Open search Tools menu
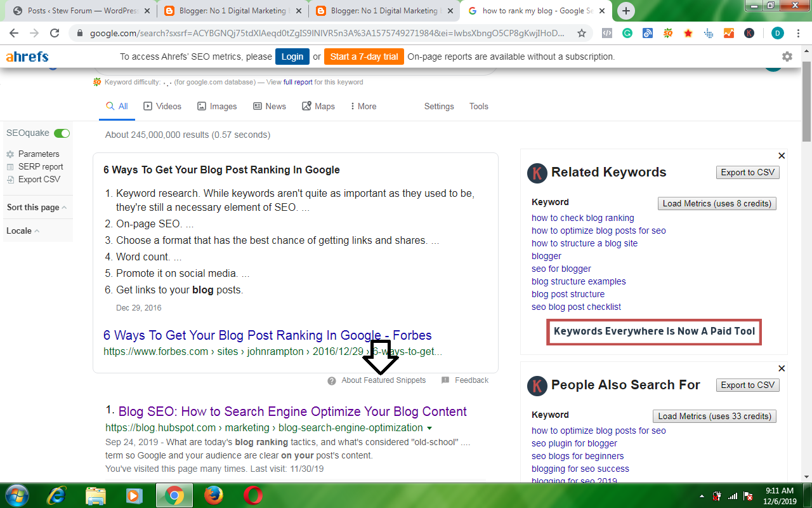This screenshot has width=812, height=508. [x=479, y=106]
